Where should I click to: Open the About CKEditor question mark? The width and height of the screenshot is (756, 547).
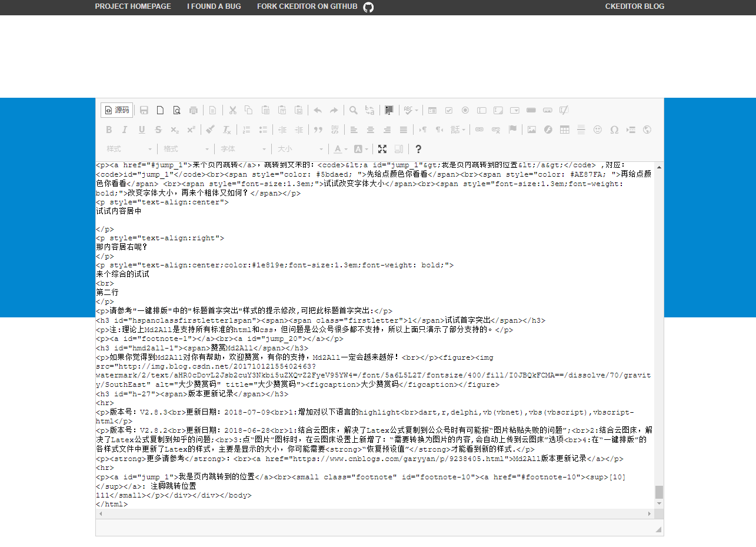418,149
